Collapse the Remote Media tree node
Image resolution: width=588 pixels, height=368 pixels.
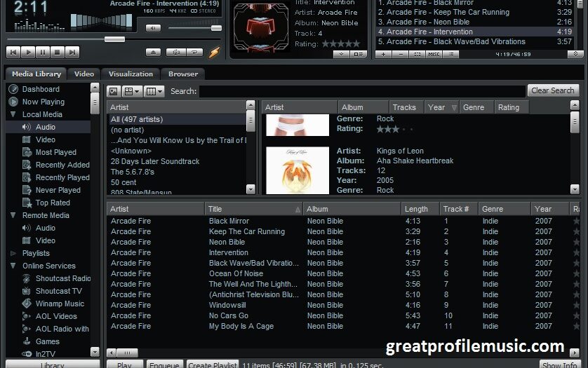click(13, 215)
